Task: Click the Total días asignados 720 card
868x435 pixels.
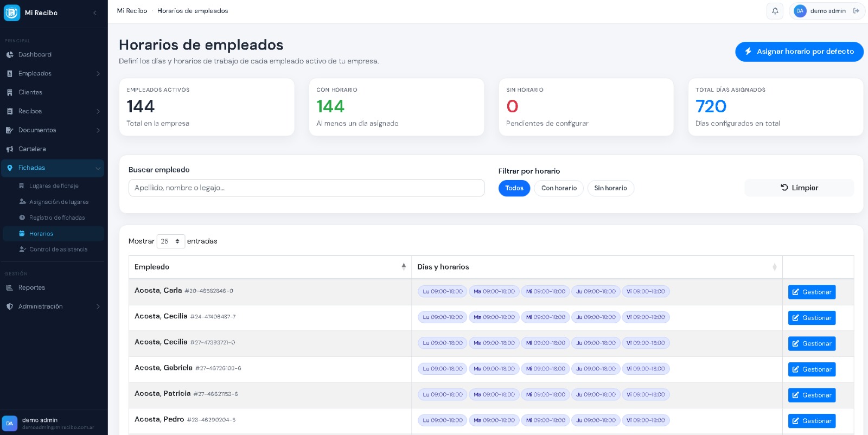Action: click(x=775, y=107)
